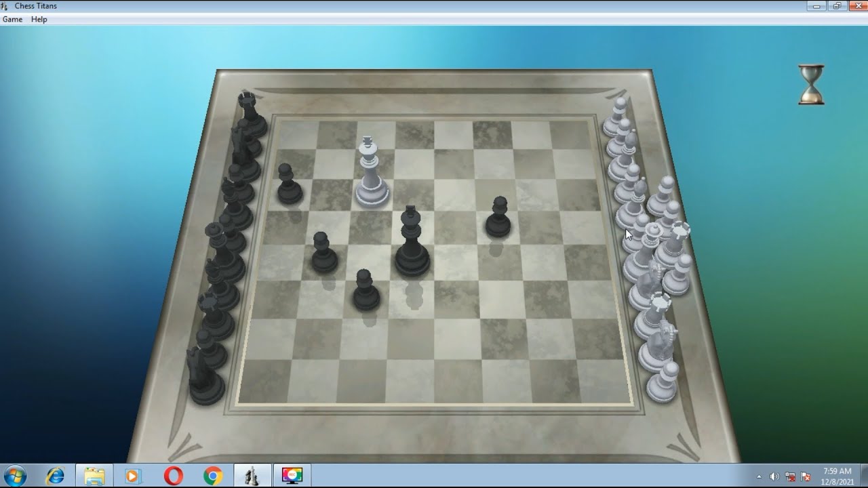The image size is (868, 488).
Task: Open the colorful monitor app in taskbar
Action: [x=292, y=476]
